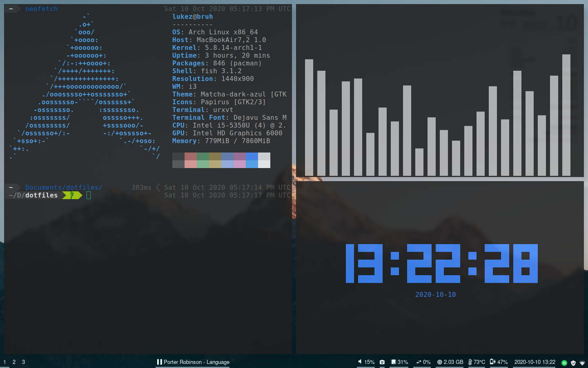Click the 'Icons: Papirus [GTK2/3]' line

click(x=219, y=102)
